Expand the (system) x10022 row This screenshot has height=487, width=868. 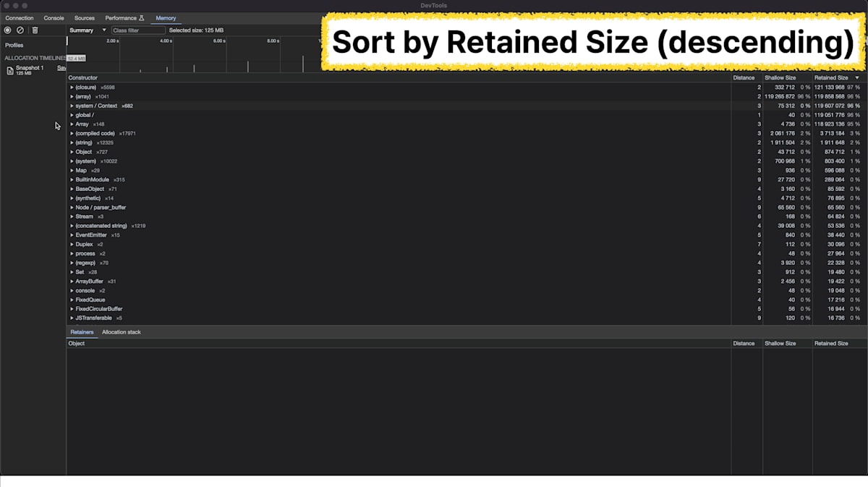(x=72, y=161)
